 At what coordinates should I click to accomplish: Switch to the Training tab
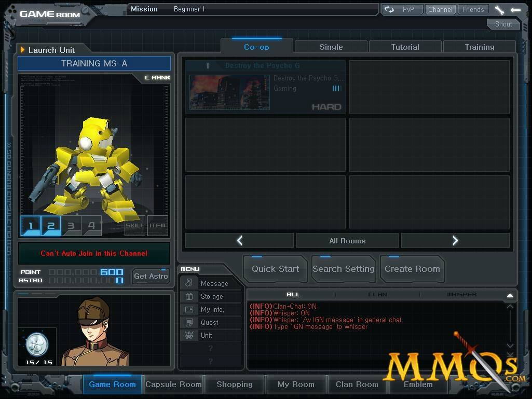(480, 47)
